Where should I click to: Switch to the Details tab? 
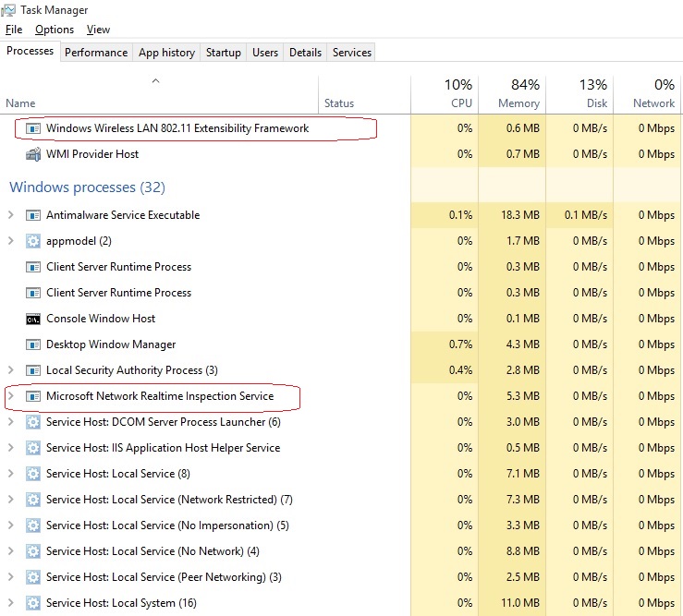(x=305, y=53)
